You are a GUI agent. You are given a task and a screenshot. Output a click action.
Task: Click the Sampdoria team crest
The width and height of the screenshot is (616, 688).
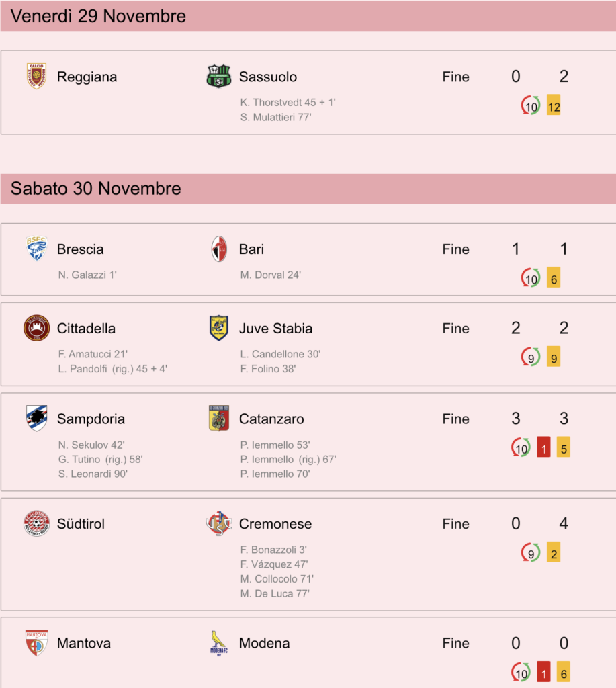tap(36, 418)
